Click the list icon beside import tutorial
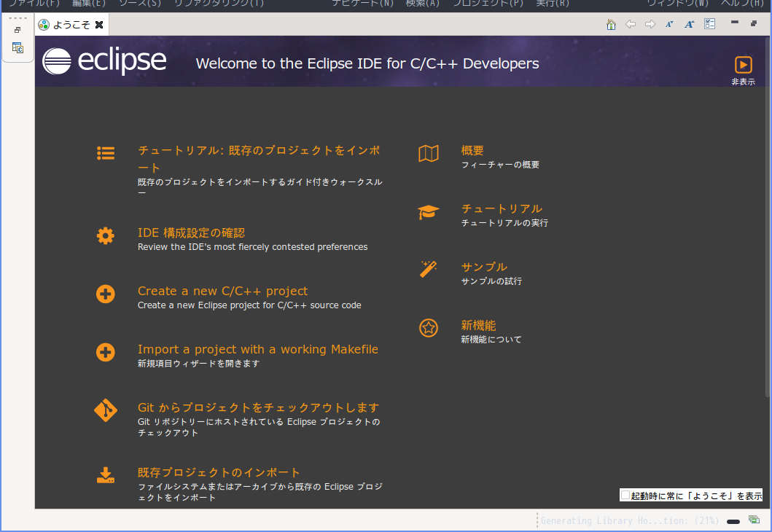The width and height of the screenshot is (772, 532). coord(106,153)
